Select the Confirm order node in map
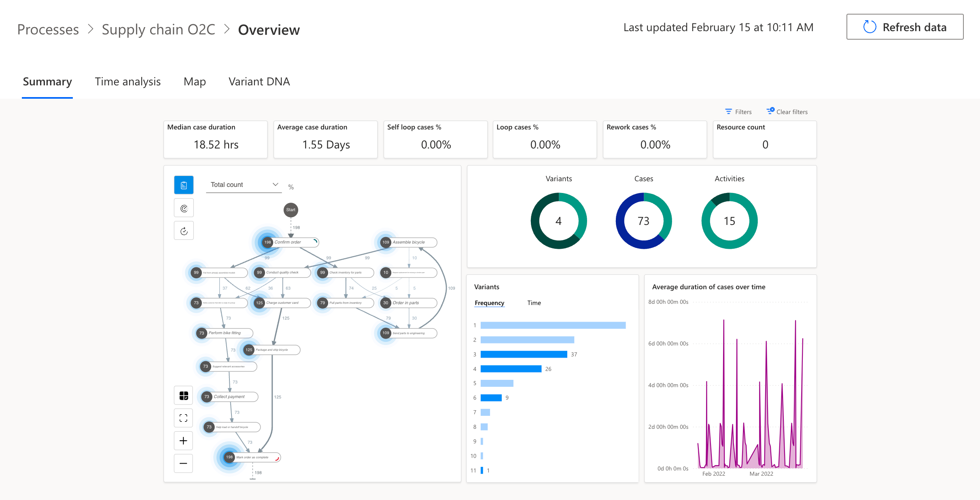This screenshot has height=500, width=980. coord(288,242)
